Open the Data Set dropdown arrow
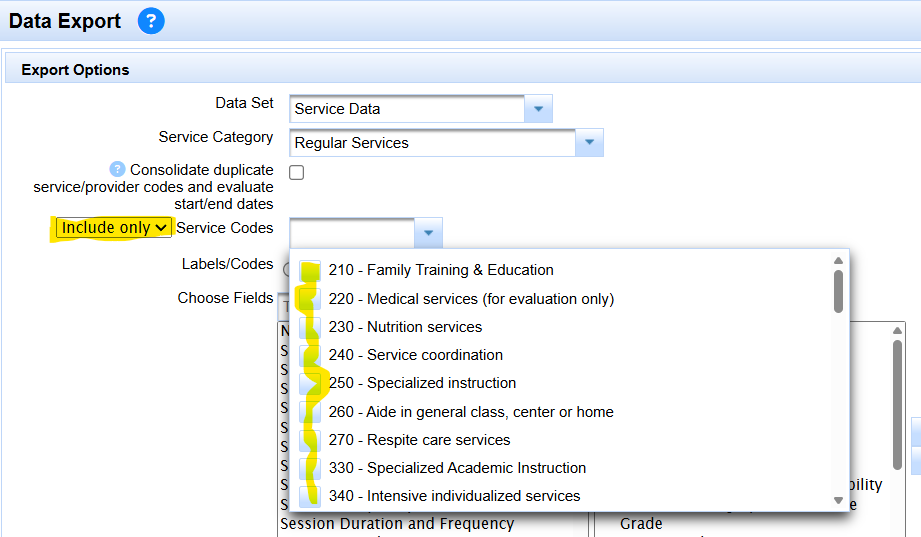 tap(538, 109)
